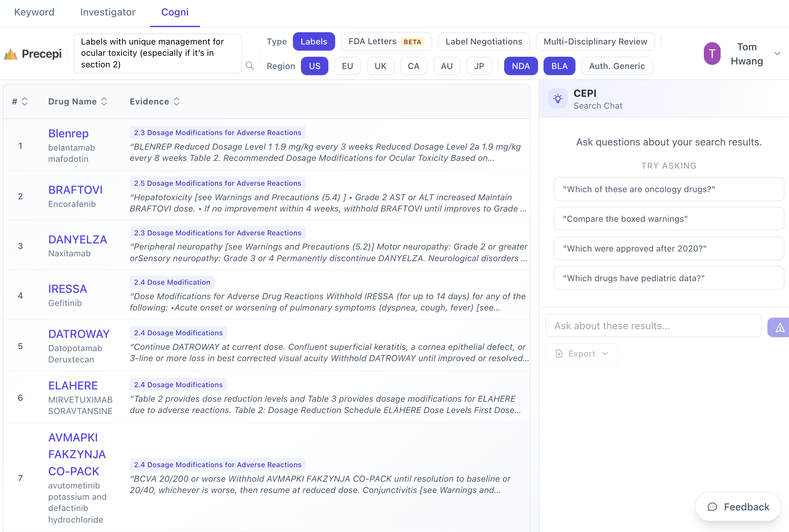789x532 pixels.
Task: Ask "Which were approved after 2020?"
Action: coord(669,248)
